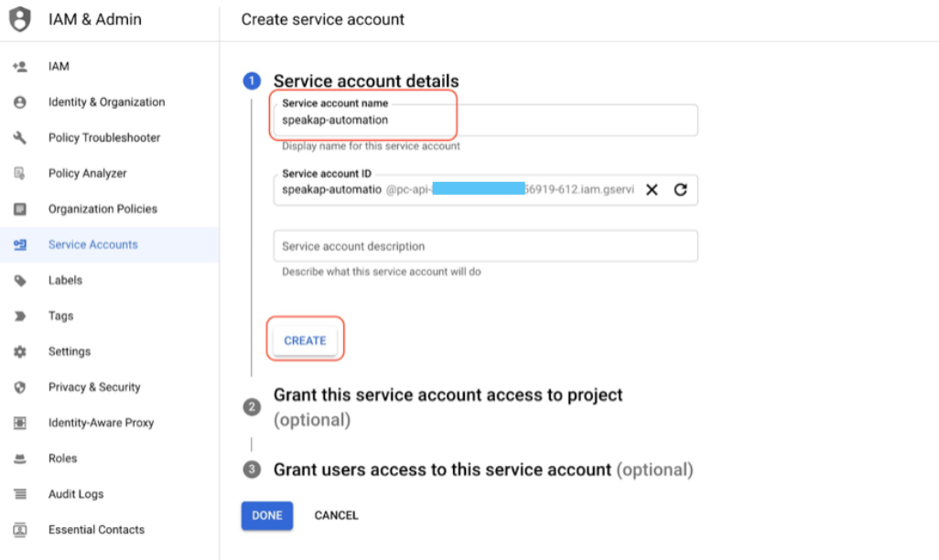Click the IAM & Admin shield icon
This screenshot has height=560, width=939.
pos(20,18)
